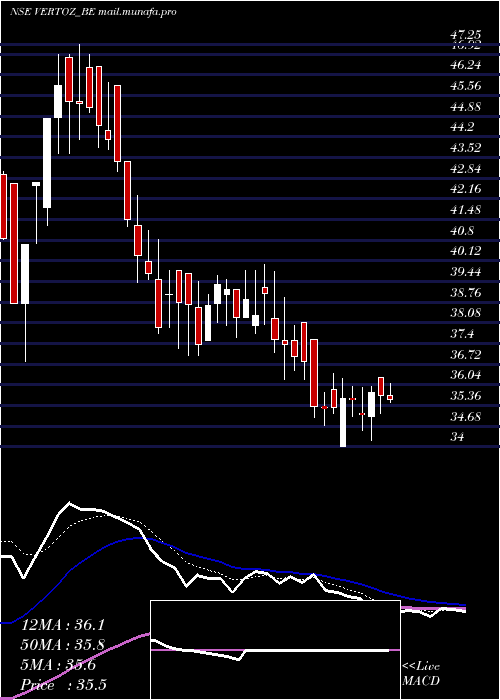Click the 38.08 price axis label
Screen dimensions: 500x700
tap(465, 313)
